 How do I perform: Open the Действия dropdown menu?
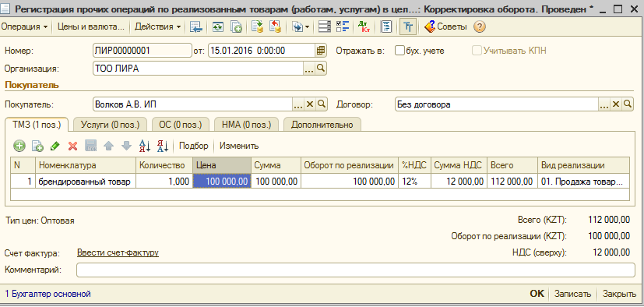pyautogui.click(x=158, y=27)
